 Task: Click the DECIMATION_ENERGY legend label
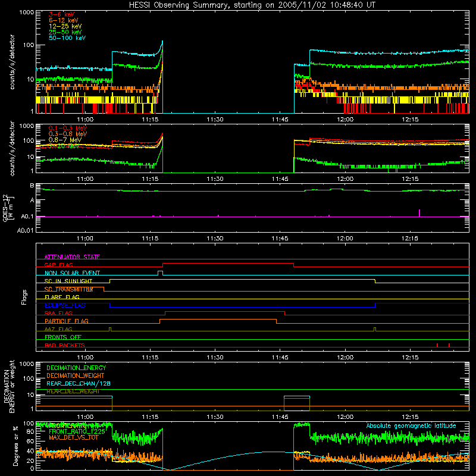[x=76, y=368]
